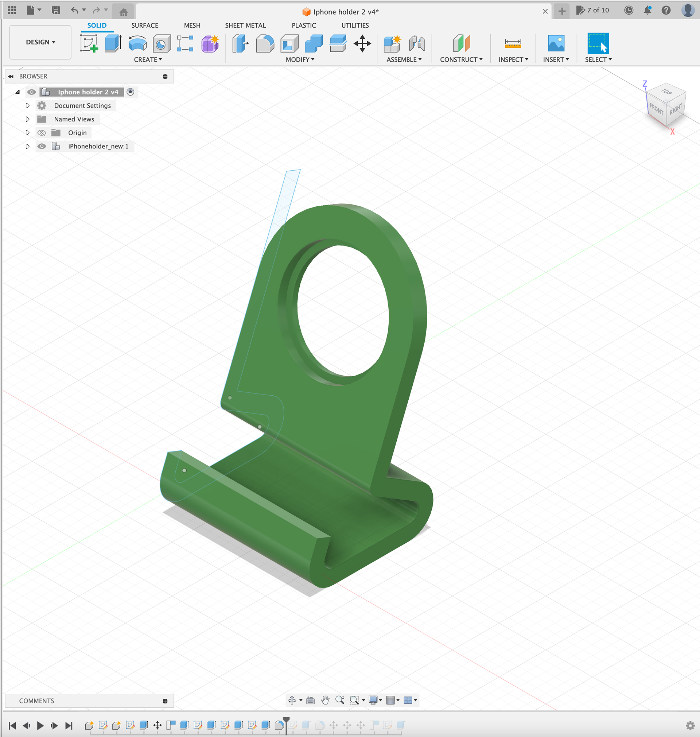Select the Pan hand tool
700x737 pixels.
click(x=325, y=700)
